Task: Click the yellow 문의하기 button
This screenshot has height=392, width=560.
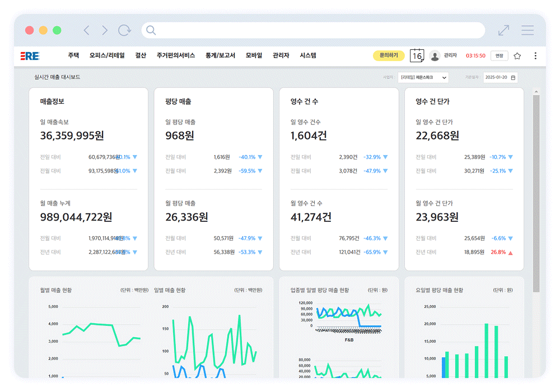Action: coord(389,55)
